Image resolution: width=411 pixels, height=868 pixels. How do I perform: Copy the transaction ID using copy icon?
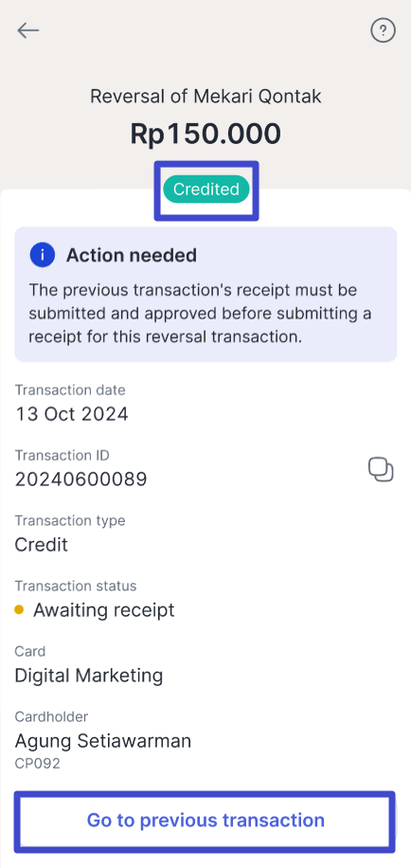[x=381, y=470]
